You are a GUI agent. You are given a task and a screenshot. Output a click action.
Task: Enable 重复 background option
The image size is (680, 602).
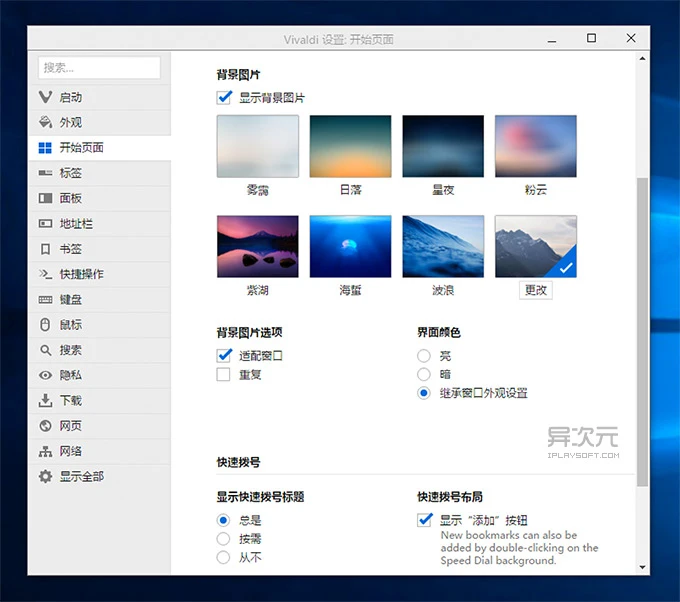click(x=223, y=374)
